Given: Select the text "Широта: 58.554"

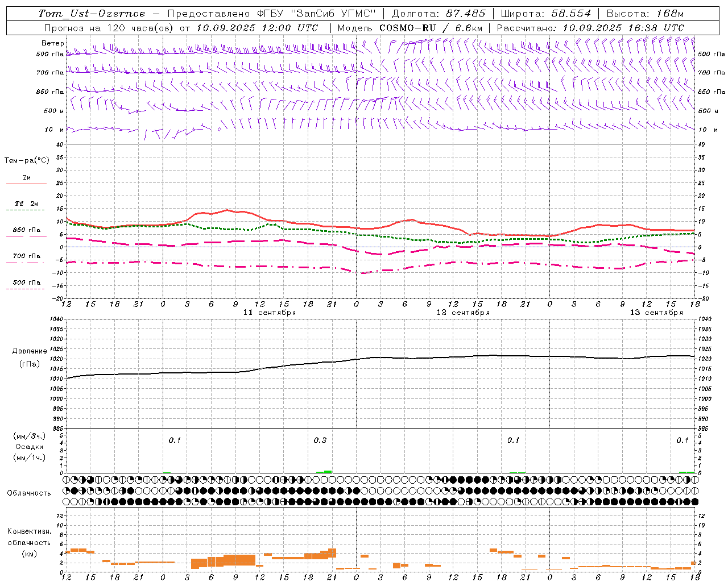Looking at the screenshot, I should pyautogui.click(x=545, y=14).
